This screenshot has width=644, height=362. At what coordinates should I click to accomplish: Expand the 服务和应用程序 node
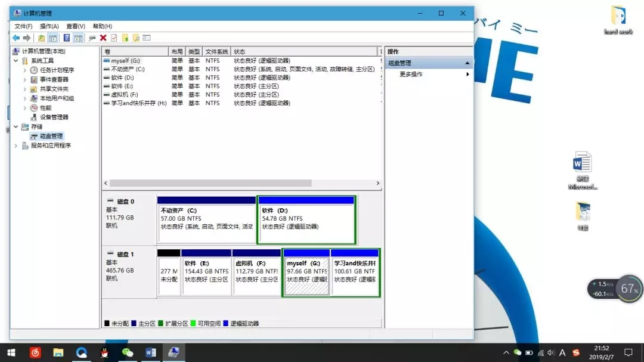(x=16, y=146)
